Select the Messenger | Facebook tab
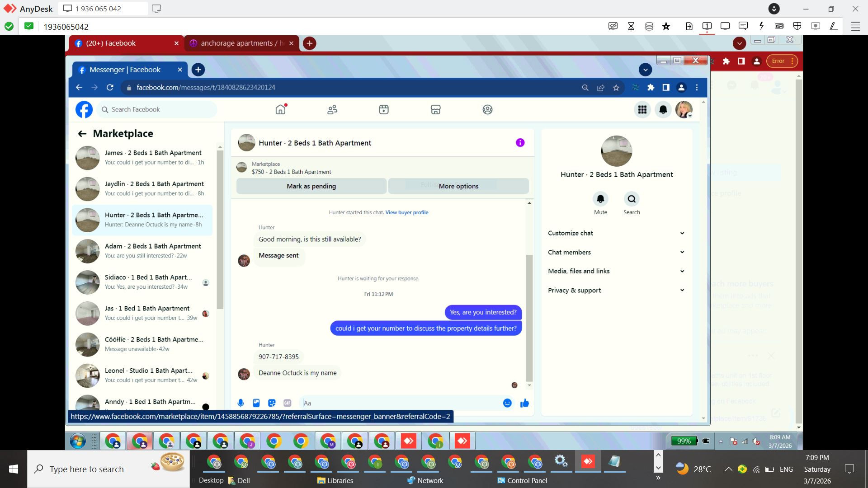The height and width of the screenshot is (488, 868). 130,70
